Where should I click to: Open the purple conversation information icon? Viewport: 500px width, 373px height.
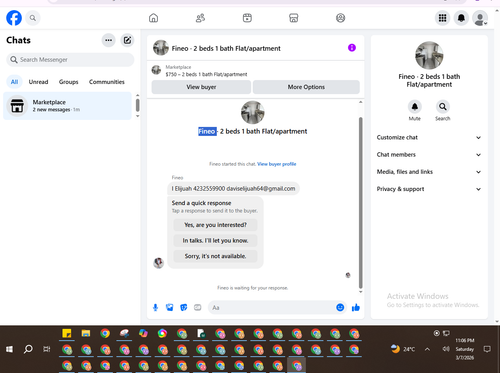point(352,48)
